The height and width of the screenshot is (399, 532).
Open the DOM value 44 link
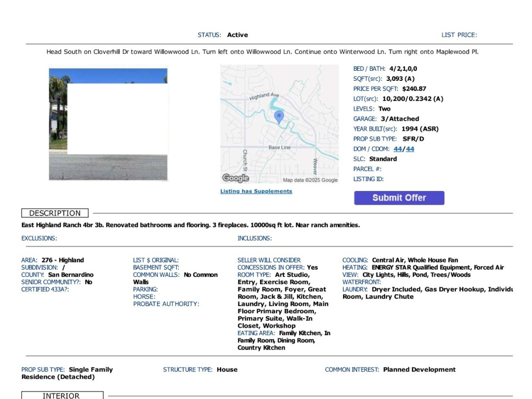tap(397, 149)
